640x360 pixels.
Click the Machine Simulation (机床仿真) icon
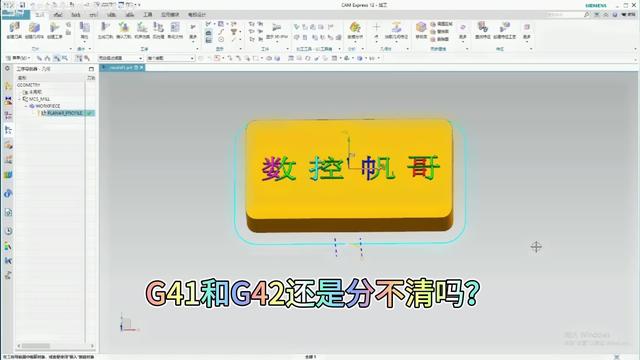(142, 28)
